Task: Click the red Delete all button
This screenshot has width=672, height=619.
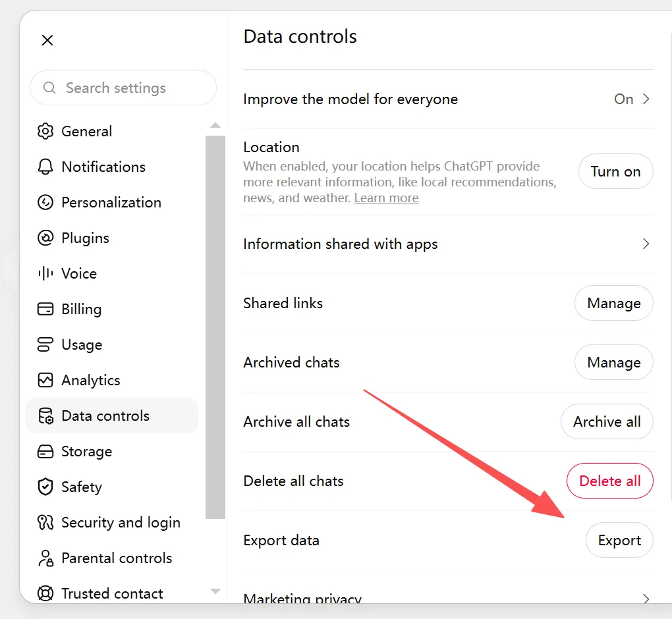Action: pyautogui.click(x=610, y=481)
